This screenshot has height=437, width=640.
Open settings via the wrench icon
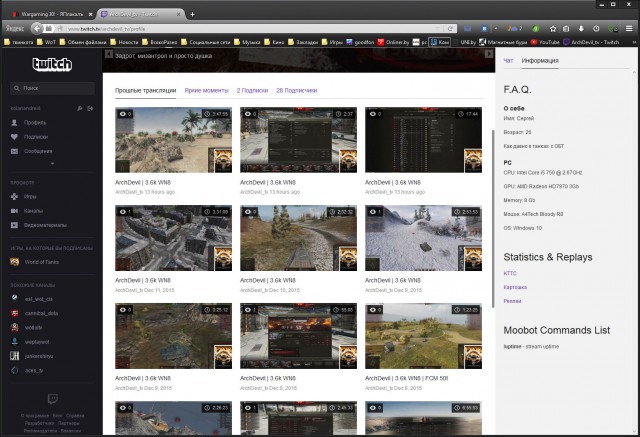tap(80, 109)
